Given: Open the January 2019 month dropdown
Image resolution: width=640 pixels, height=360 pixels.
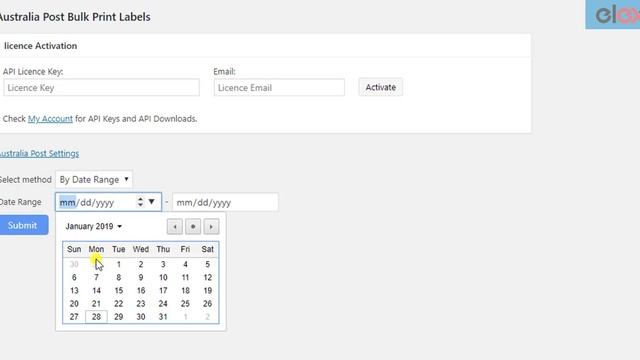Looking at the screenshot, I should point(93,226).
